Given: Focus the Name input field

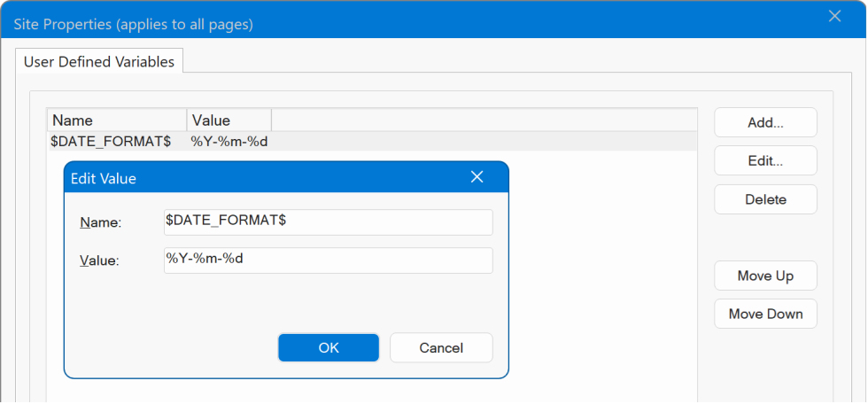Looking at the screenshot, I should point(328,222).
